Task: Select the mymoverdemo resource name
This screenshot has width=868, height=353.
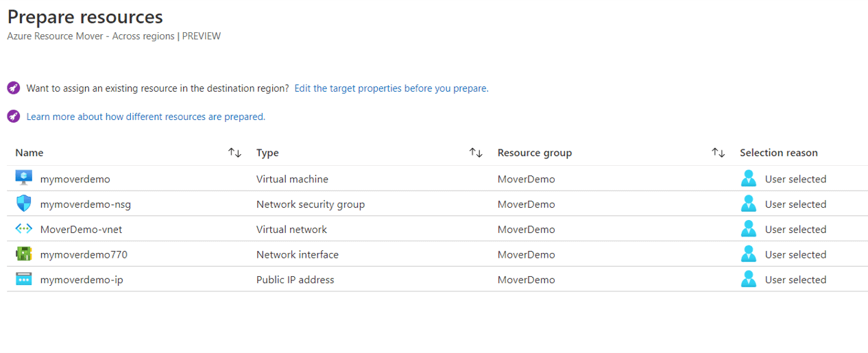Action: pyautogui.click(x=75, y=179)
